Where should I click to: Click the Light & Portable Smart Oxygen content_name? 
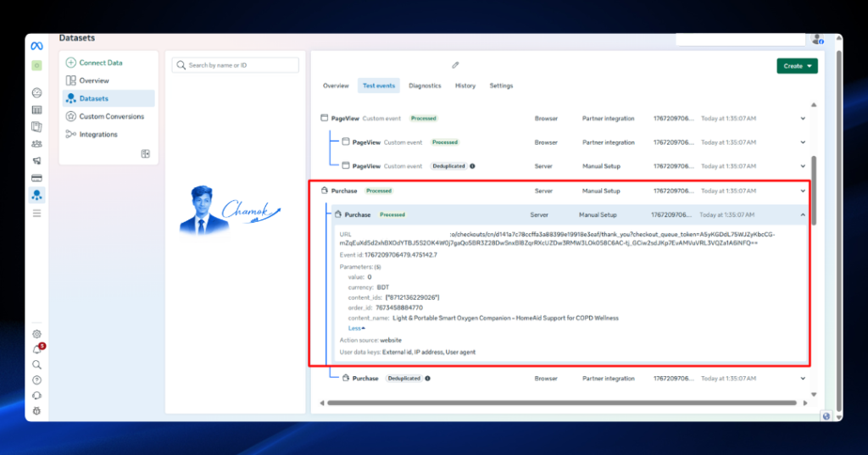(x=505, y=319)
